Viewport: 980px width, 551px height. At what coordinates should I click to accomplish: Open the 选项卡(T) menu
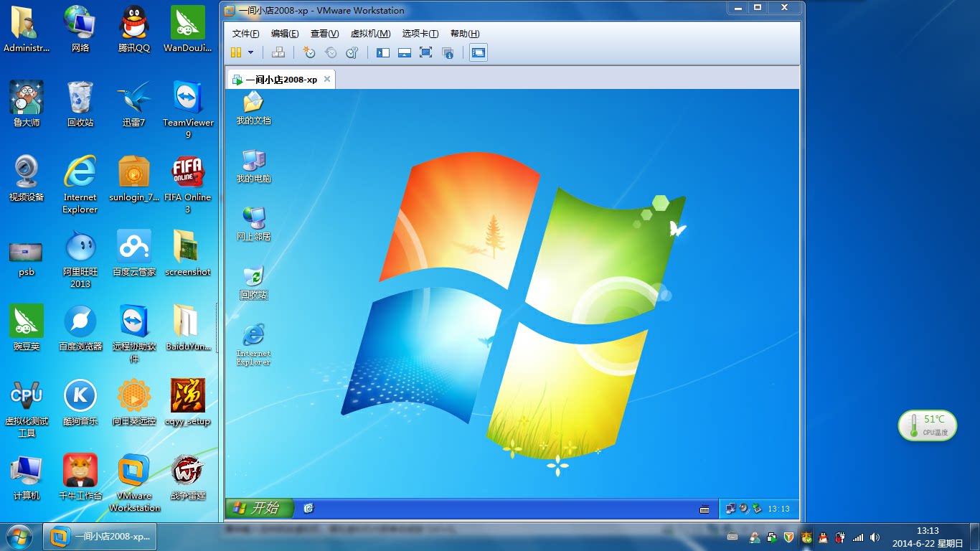pyautogui.click(x=422, y=33)
